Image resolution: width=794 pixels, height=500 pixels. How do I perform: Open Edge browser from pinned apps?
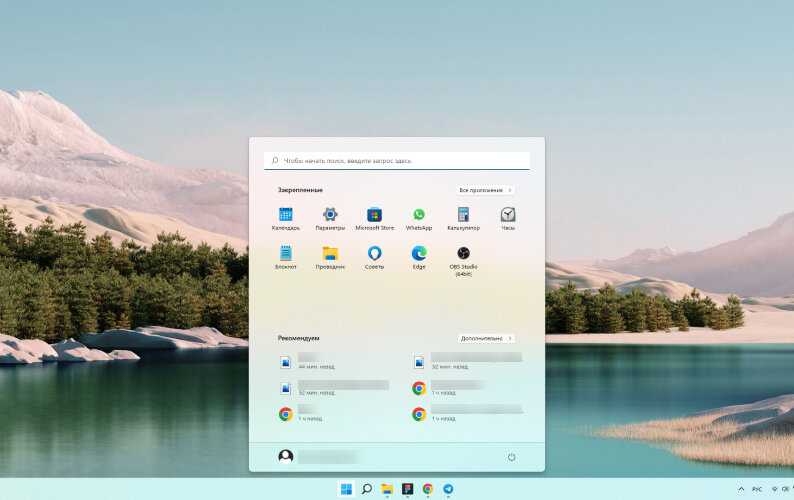pos(419,257)
